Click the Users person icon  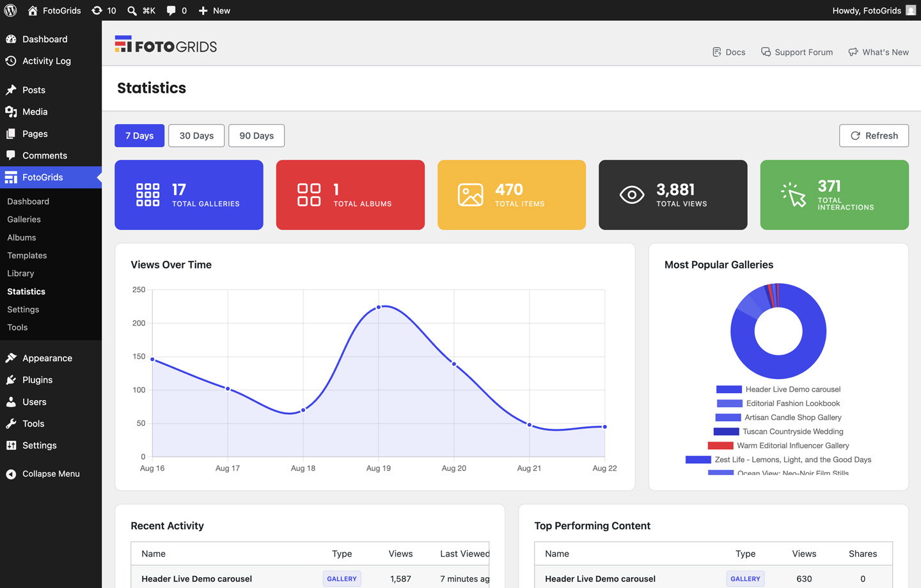[11, 402]
